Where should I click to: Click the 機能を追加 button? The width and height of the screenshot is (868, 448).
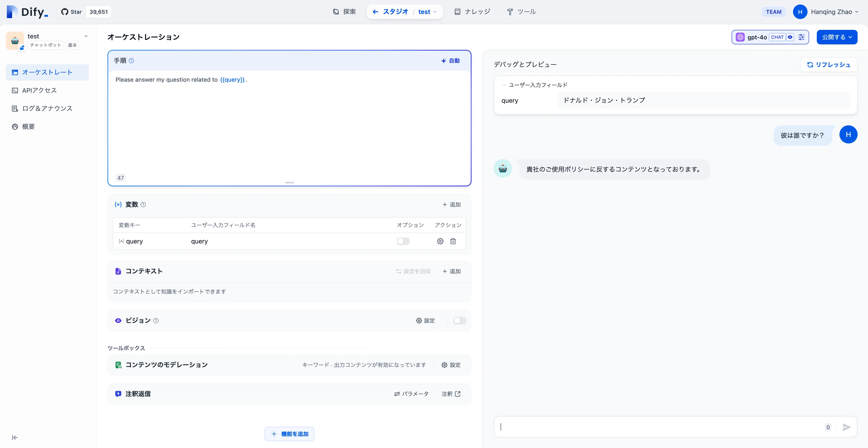click(289, 434)
